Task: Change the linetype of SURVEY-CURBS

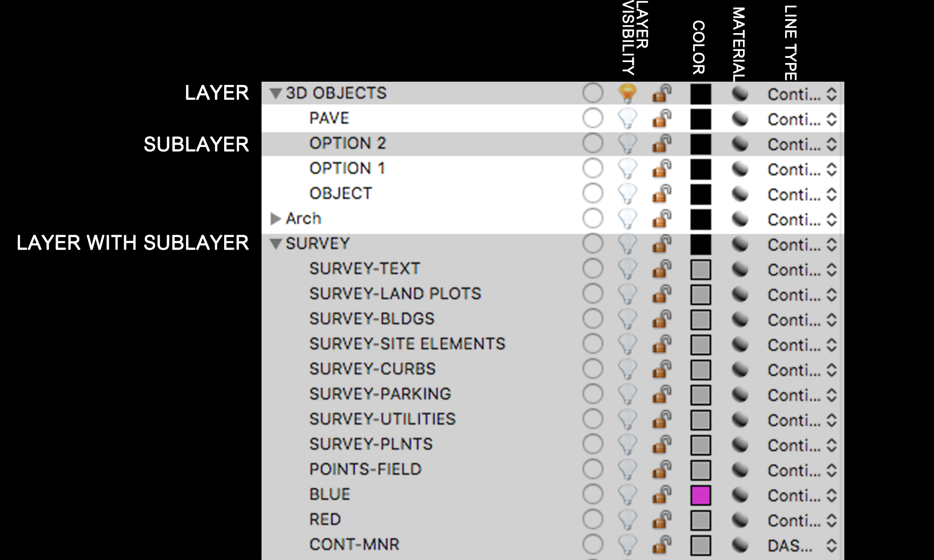Action: [802, 370]
